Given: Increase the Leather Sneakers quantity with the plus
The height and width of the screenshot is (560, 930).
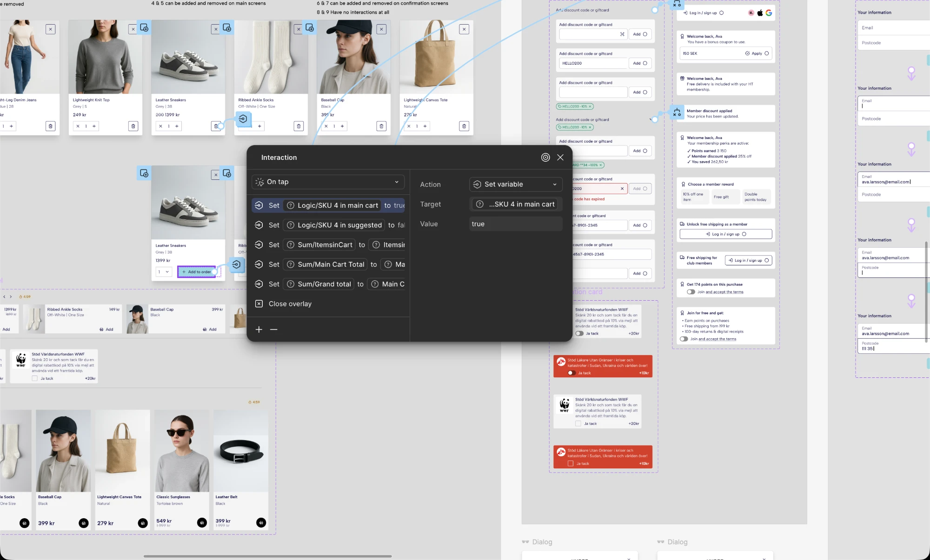Looking at the screenshot, I should (x=177, y=126).
